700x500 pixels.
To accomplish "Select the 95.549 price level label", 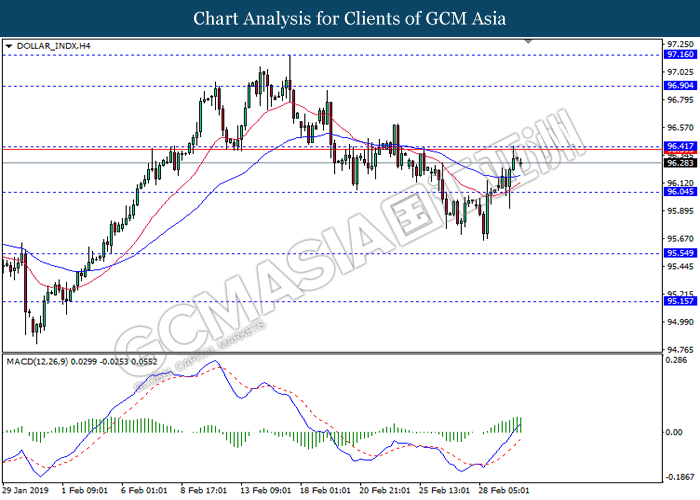I will (680, 253).
